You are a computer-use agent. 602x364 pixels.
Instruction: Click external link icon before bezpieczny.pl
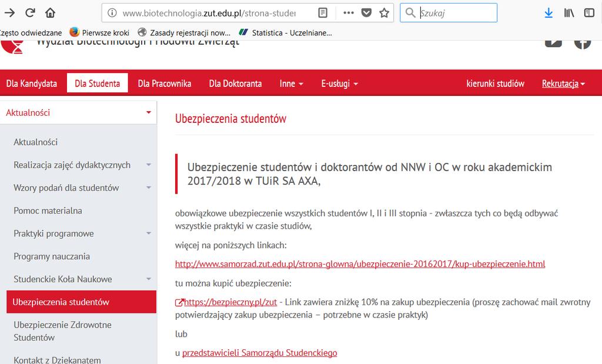point(179,303)
